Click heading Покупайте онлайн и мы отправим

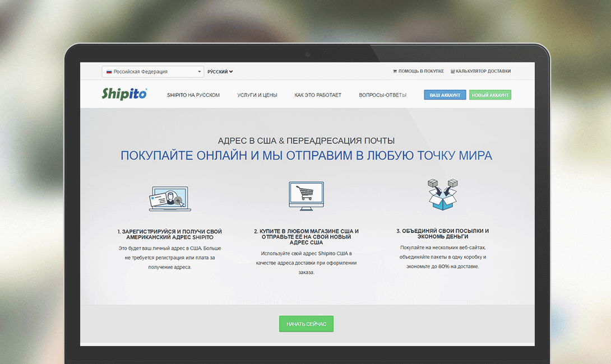pyautogui.click(x=306, y=155)
